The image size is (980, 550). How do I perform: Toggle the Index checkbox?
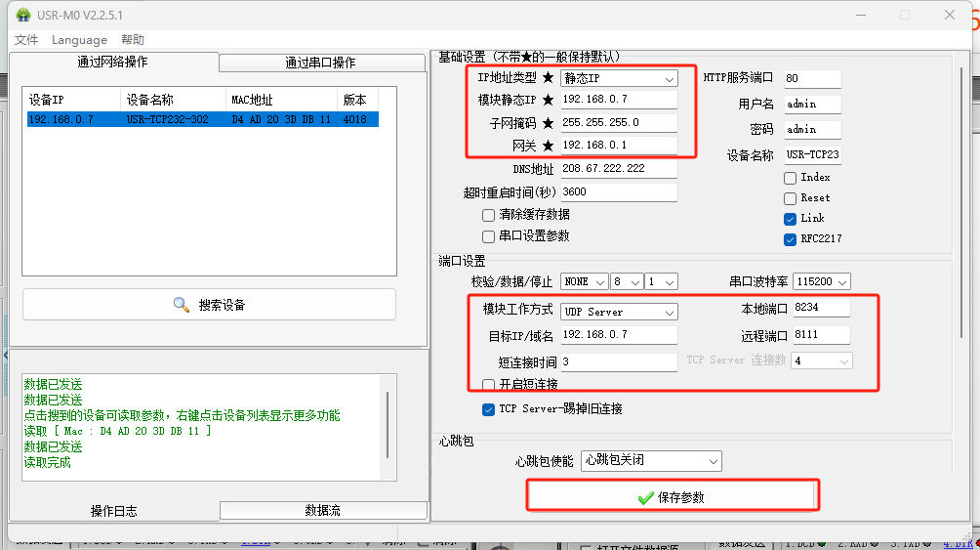[x=790, y=178]
